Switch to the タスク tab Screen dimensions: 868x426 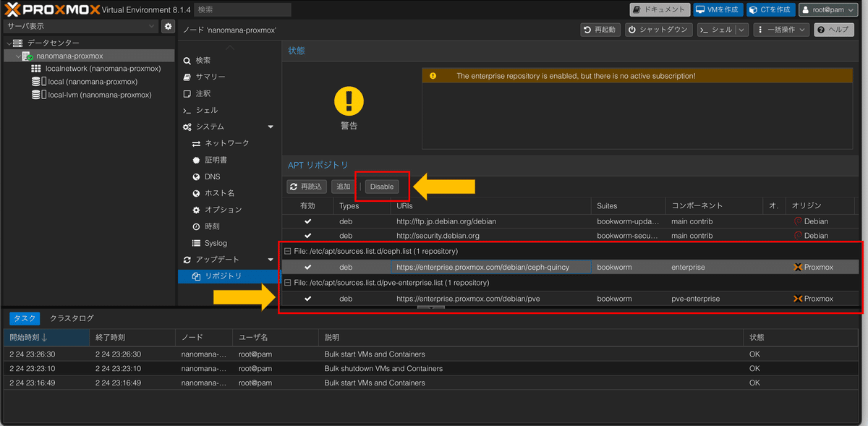coord(24,318)
